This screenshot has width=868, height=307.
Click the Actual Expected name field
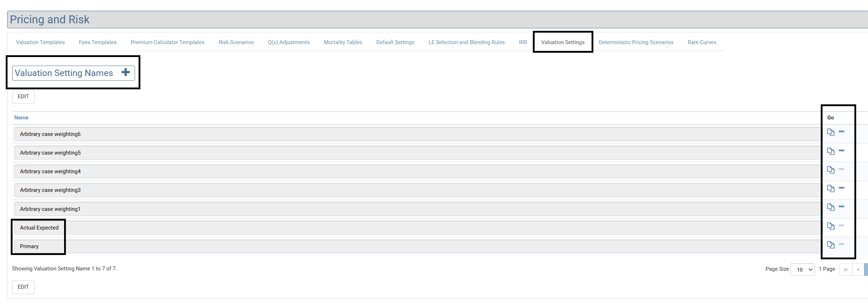(x=39, y=228)
